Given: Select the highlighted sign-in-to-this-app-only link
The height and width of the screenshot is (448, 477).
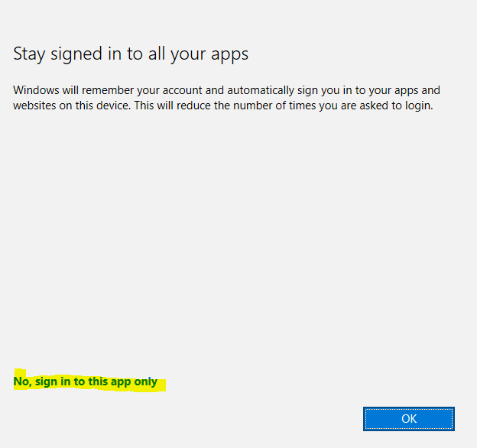Looking at the screenshot, I should (x=86, y=381).
